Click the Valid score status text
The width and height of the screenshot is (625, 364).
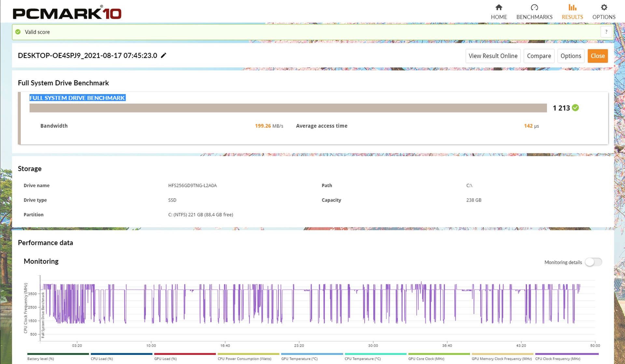(x=37, y=32)
